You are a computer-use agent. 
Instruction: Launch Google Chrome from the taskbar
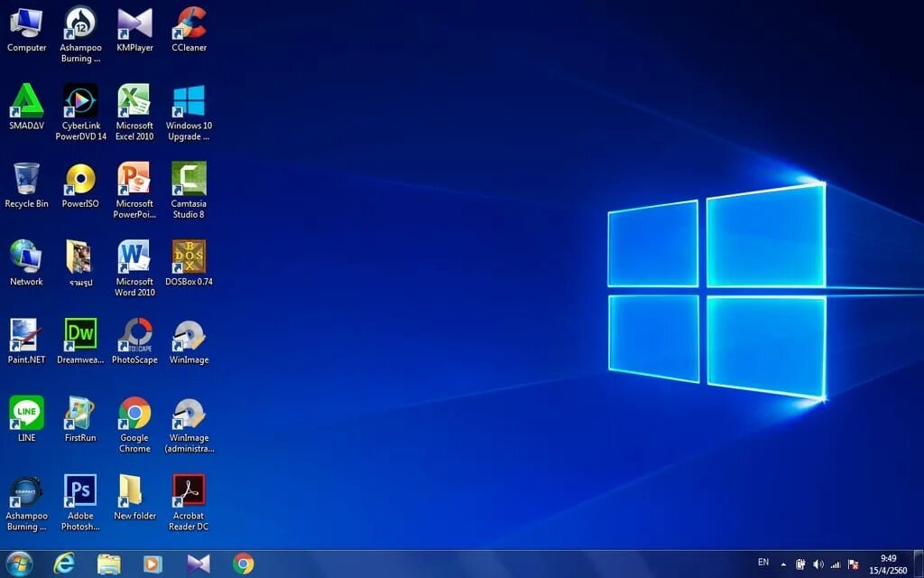(x=243, y=564)
